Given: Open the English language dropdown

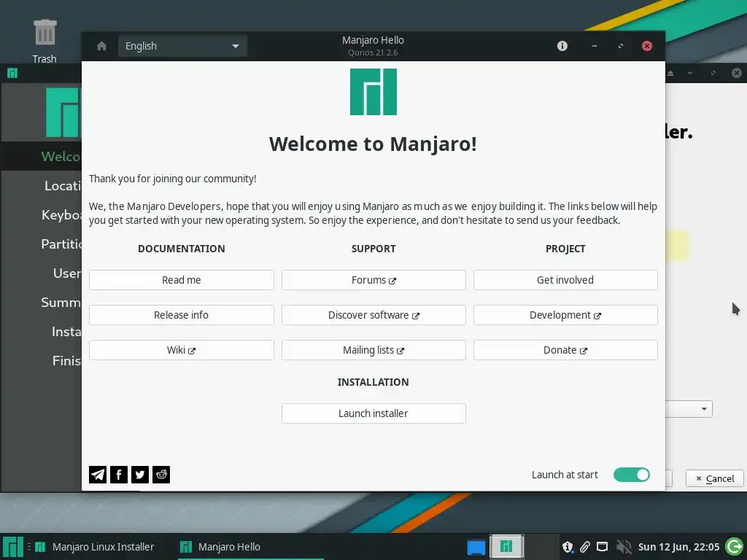Looking at the screenshot, I should click(x=182, y=46).
